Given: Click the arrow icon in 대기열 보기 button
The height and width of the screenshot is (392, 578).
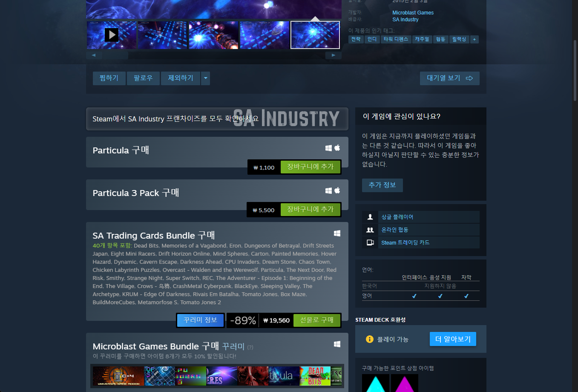Looking at the screenshot, I should [x=469, y=78].
